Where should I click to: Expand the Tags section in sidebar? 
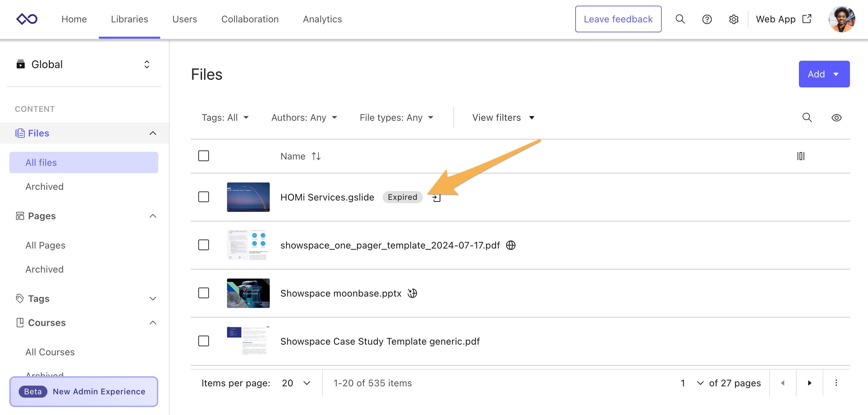153,299
